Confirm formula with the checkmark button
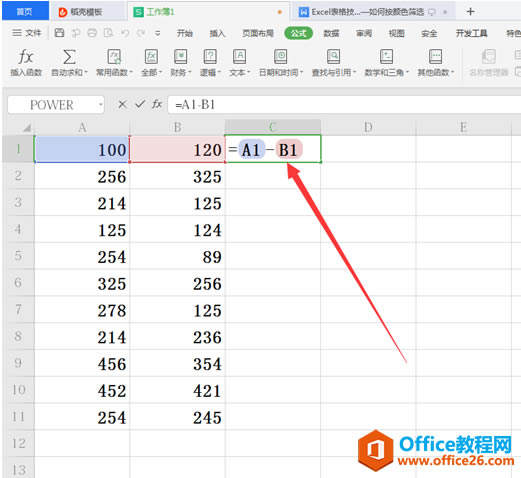Viewport: 521px width, 478px height. pyautogui.click(x=140, y=105)
